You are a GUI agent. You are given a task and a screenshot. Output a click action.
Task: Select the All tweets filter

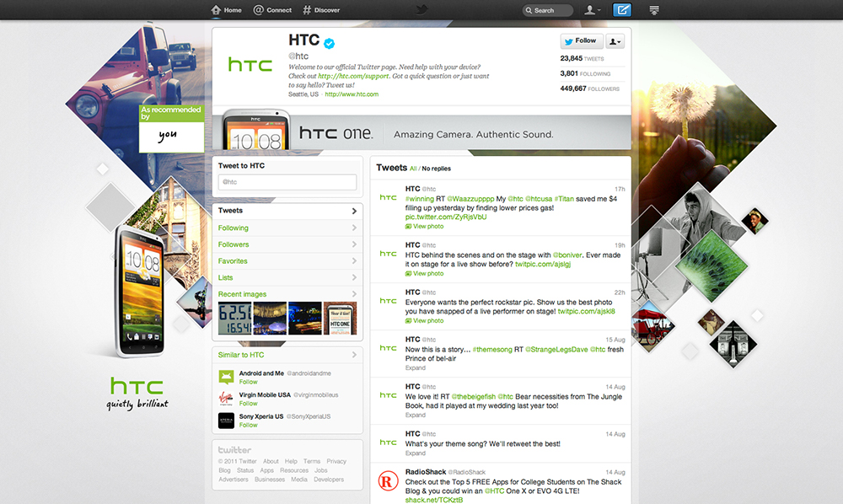pos(412,168)
